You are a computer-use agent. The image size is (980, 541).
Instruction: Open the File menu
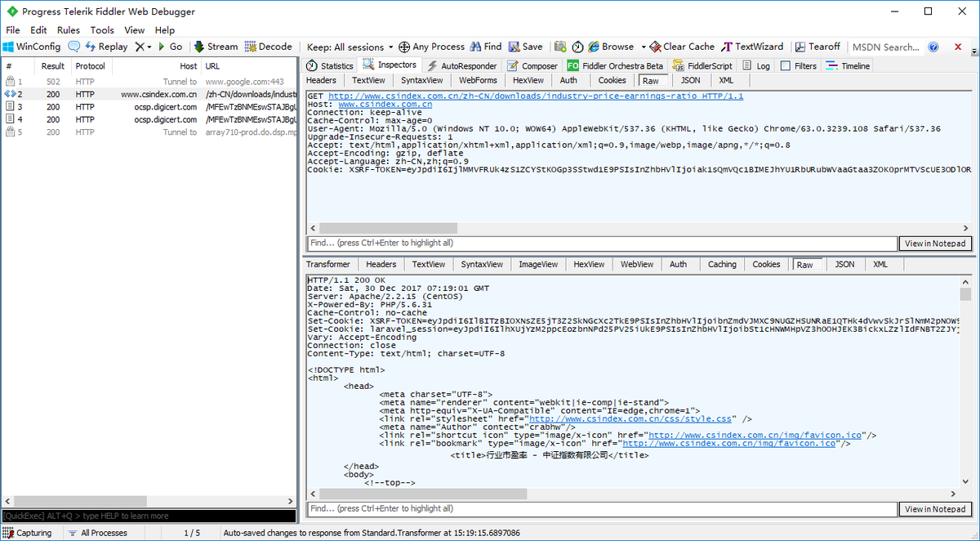(x=13, y=29)
